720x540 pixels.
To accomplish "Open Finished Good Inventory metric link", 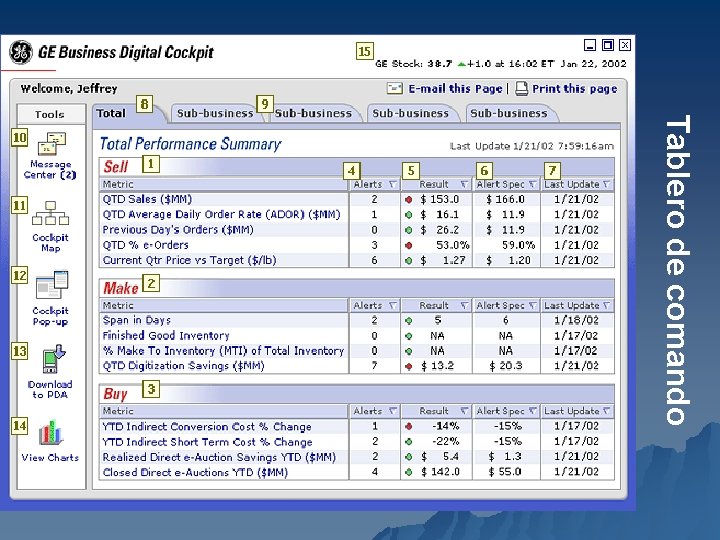I will pos(166,336).
